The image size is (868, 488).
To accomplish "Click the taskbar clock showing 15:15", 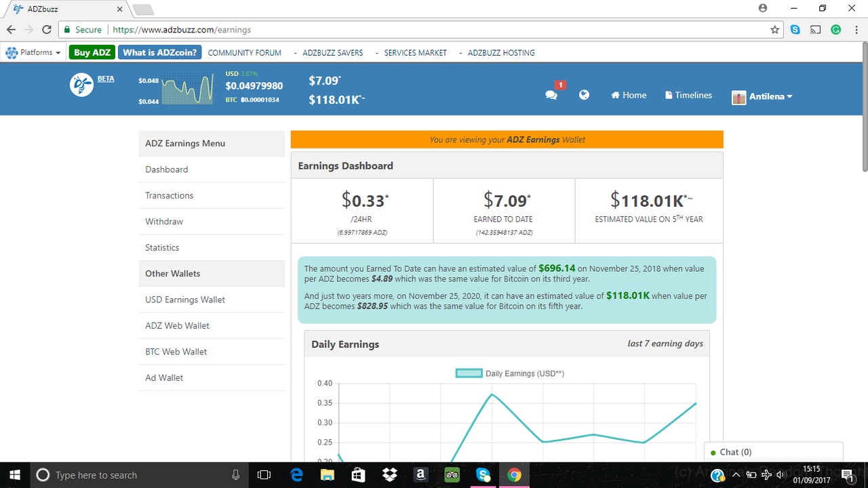I will (810, 475).
